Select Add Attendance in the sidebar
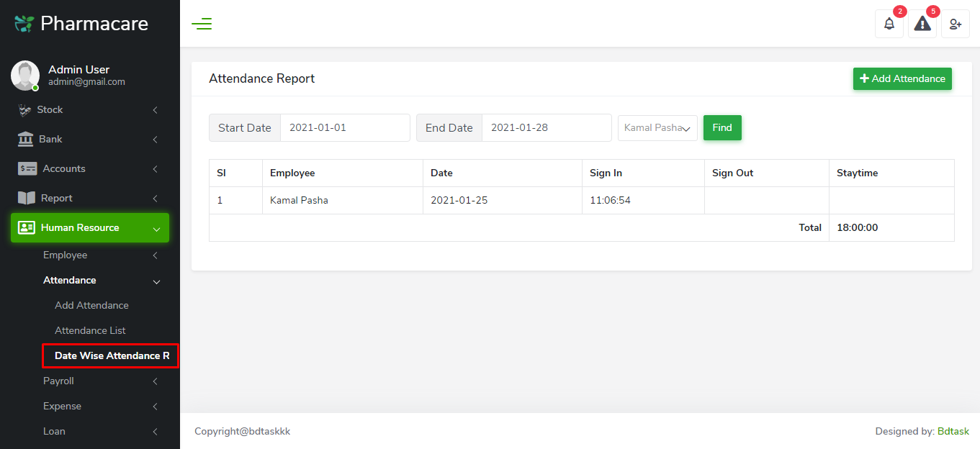The height and width of the screenshot is (449, 980). tap(91, 305)
